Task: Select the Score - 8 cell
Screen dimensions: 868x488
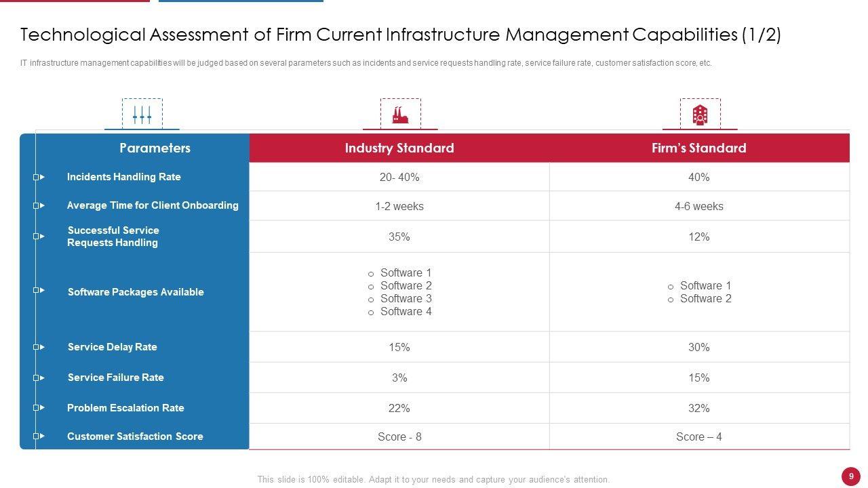Action: coord(399,437)
